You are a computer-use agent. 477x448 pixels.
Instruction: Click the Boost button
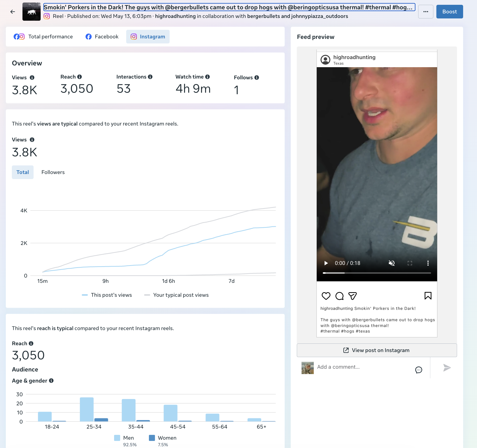(449, 12)
